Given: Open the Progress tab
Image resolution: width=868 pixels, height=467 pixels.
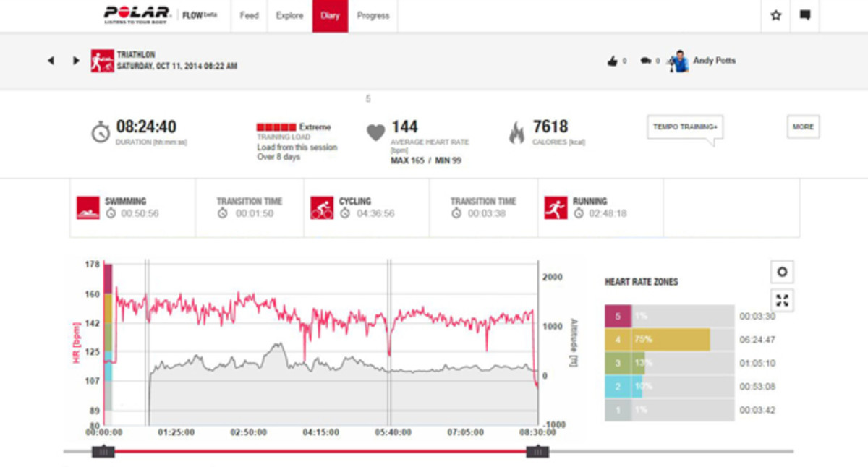Looking at the screenshot, I should (x=373, y=16).
